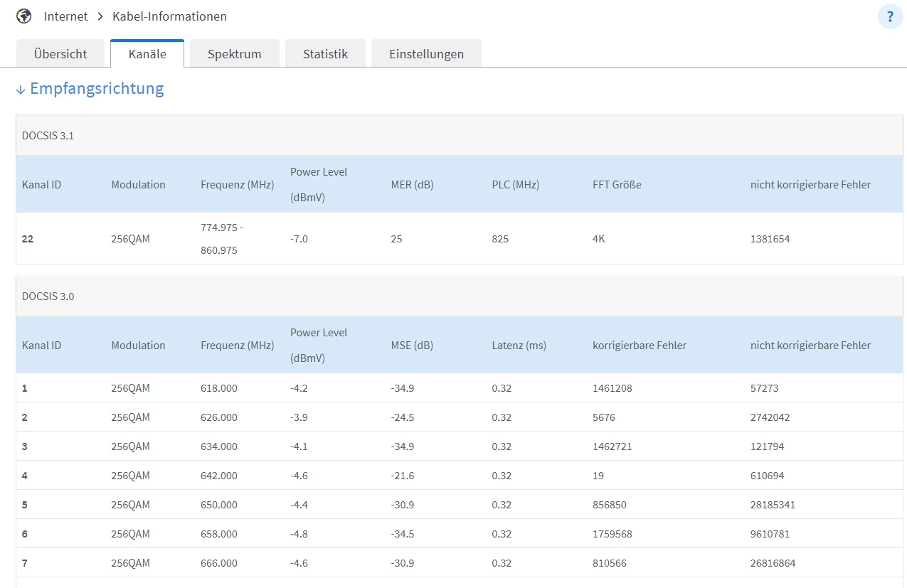The width and height of the screenshot is (907, 588).
Task: Switch to the Übersicht tab
Action: [x=60, y=54]
